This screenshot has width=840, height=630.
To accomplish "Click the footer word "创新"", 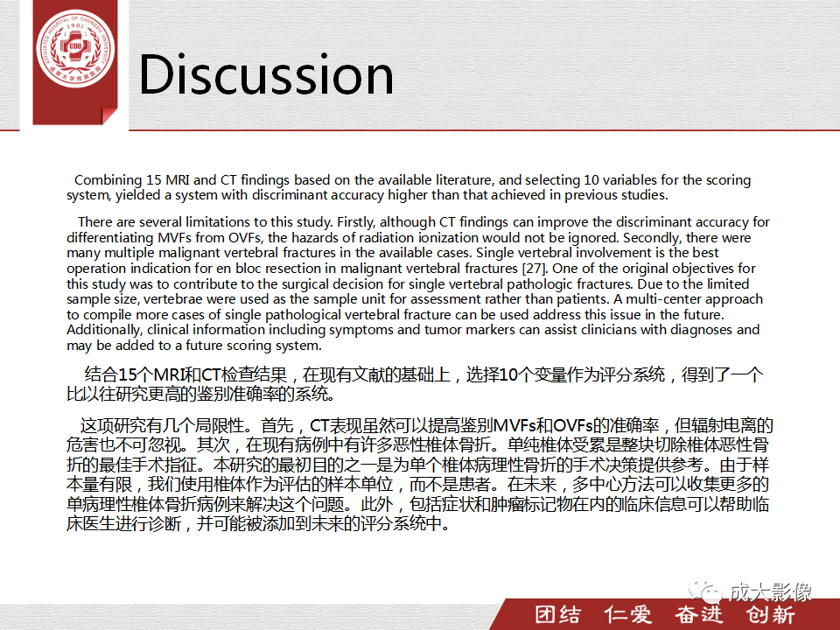I will (770, 614).
